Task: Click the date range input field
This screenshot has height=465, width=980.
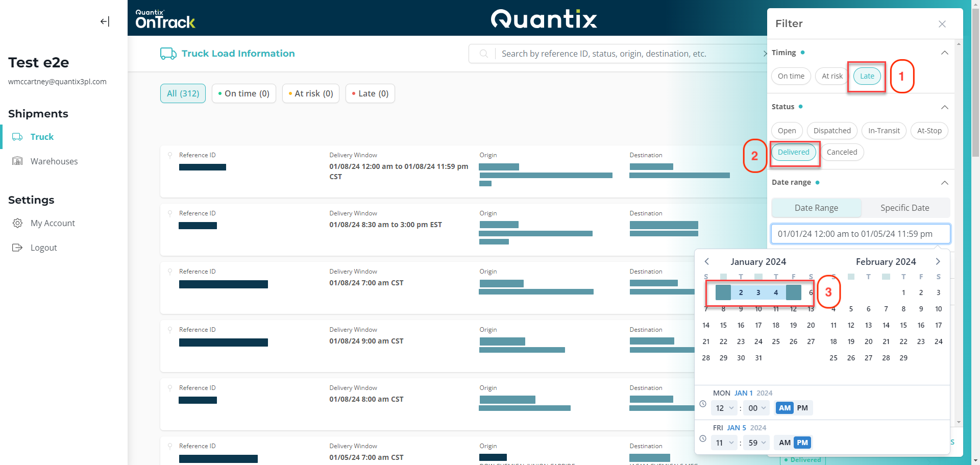Action: (x=860, y=234)
